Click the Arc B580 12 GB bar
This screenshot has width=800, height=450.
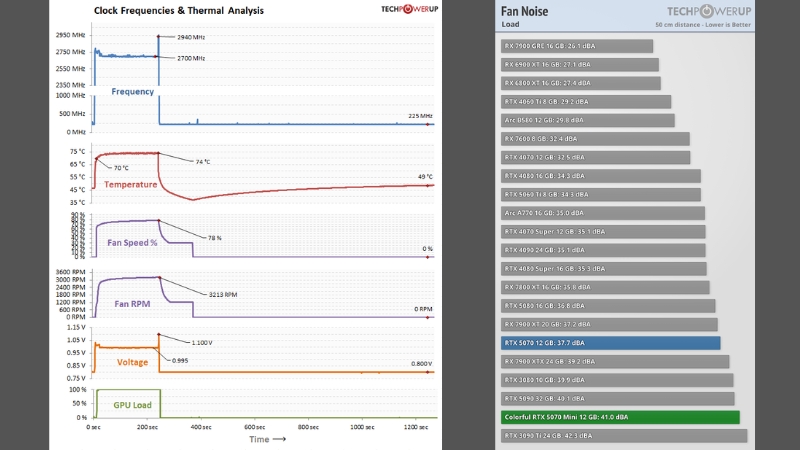pos(588,120)
